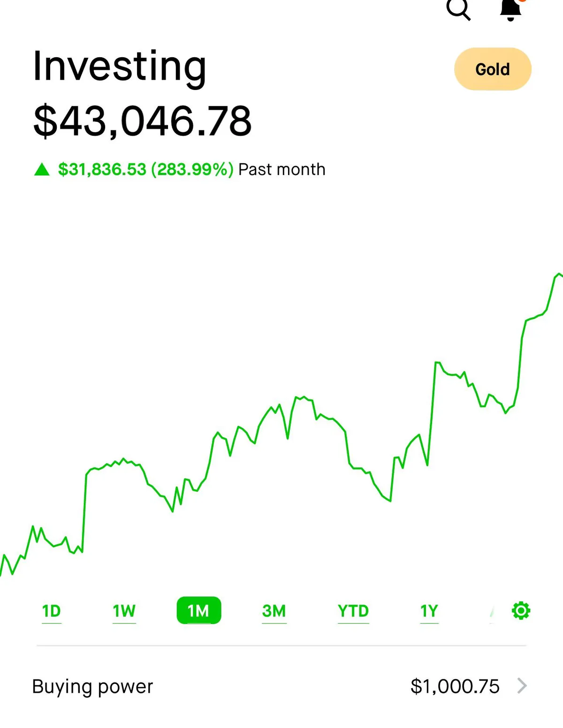Switch chart to 1D range
Image resolution: width=563 pixels, height=728 pixels.
(x=52, y=611)
